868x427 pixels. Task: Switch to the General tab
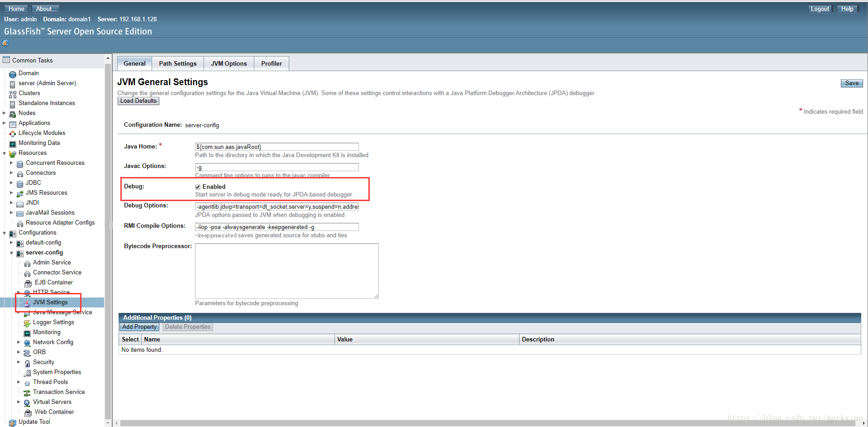tap(134, 63)
